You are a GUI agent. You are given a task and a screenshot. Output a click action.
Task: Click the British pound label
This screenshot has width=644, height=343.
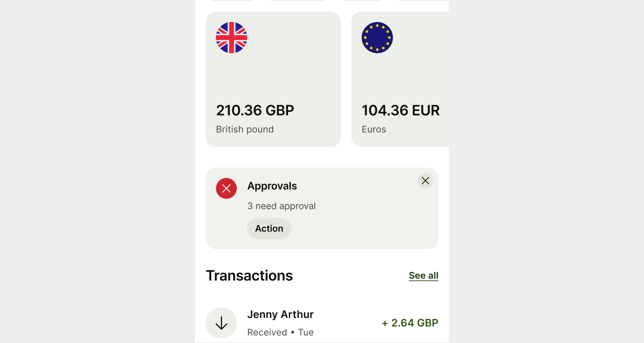click(245, 129)
